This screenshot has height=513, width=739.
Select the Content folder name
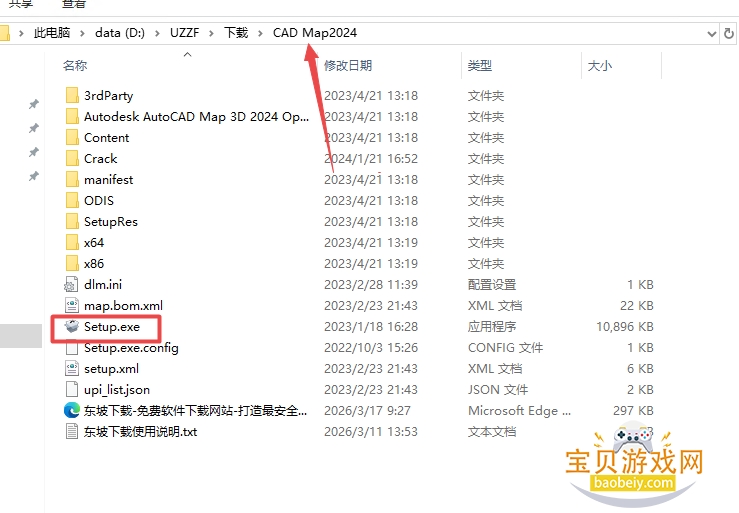(107, 138)
